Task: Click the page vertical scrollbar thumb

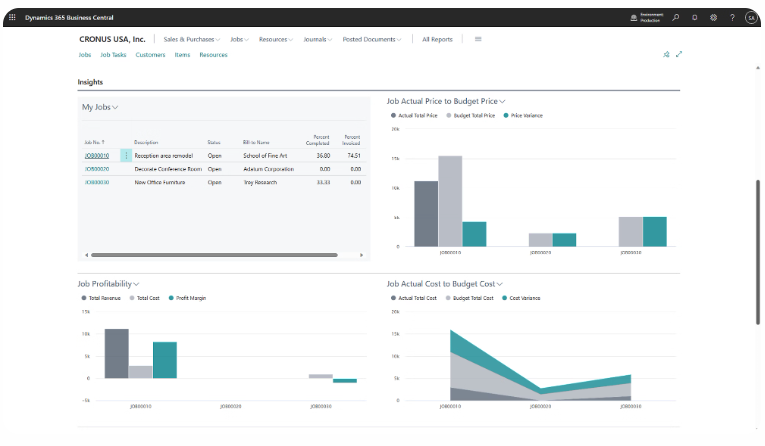Action: 758,252
